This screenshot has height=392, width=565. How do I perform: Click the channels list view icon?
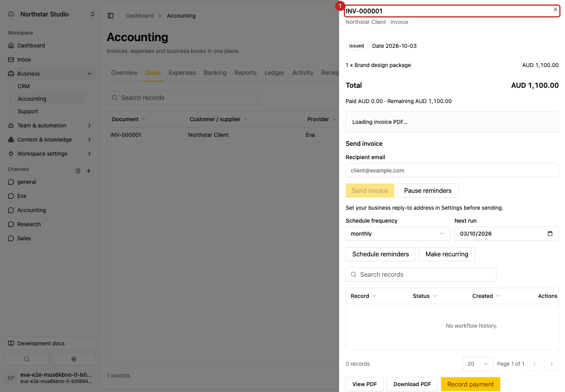[78, 171]
